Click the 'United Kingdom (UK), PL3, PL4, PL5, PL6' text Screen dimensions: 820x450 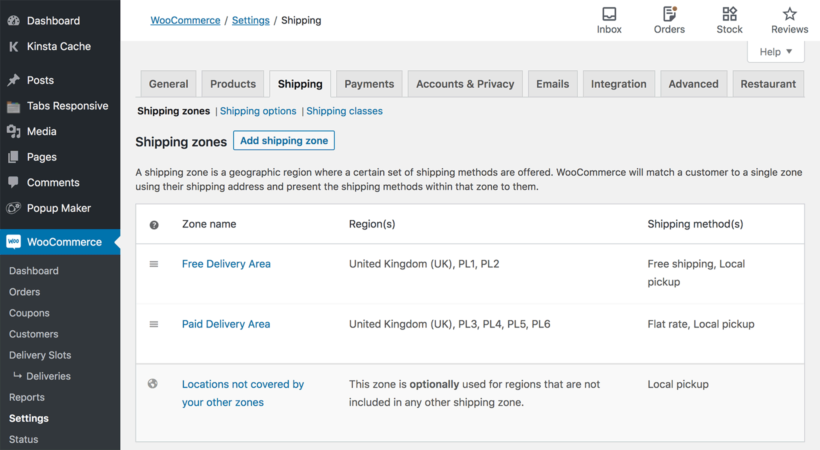point(449,324)
